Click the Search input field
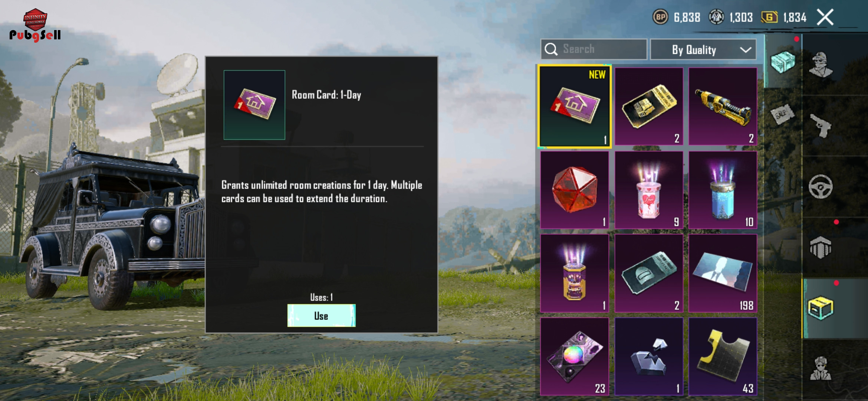 594,49
